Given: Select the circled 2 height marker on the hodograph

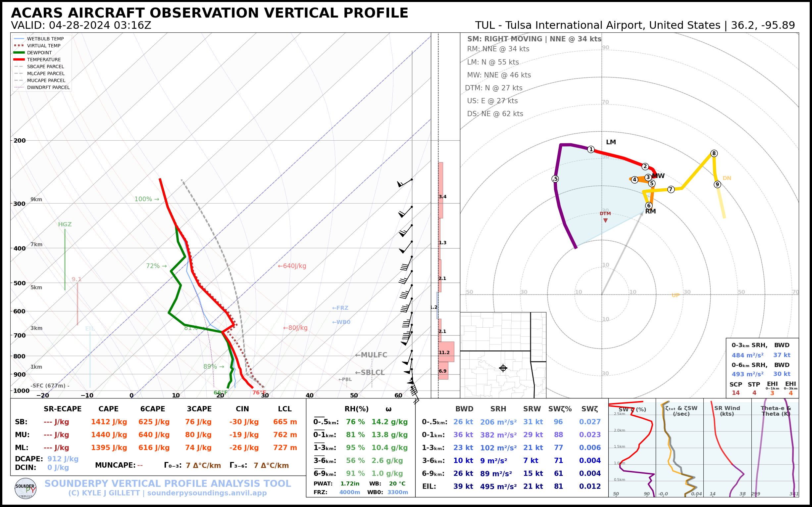Looking at the screenshot, I should [x=645, y=166].
